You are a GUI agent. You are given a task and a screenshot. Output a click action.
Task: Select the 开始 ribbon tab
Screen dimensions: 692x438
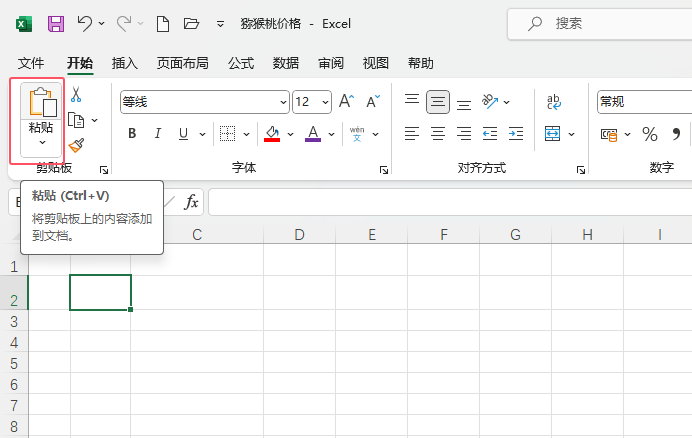(x=80, y=63)
